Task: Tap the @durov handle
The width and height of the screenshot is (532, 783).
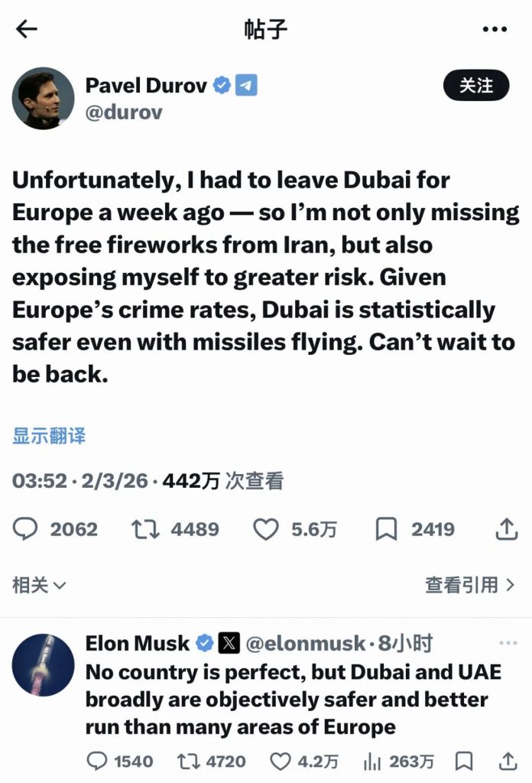Action: 124,112
